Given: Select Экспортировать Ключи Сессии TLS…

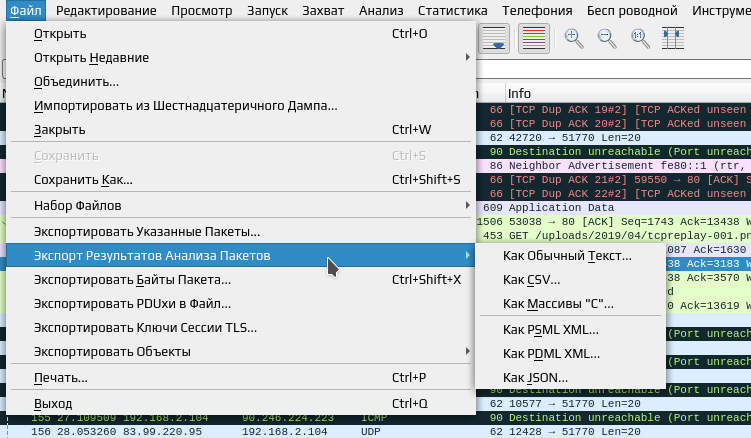Looking at the screenshot, I should coord(241,327).
